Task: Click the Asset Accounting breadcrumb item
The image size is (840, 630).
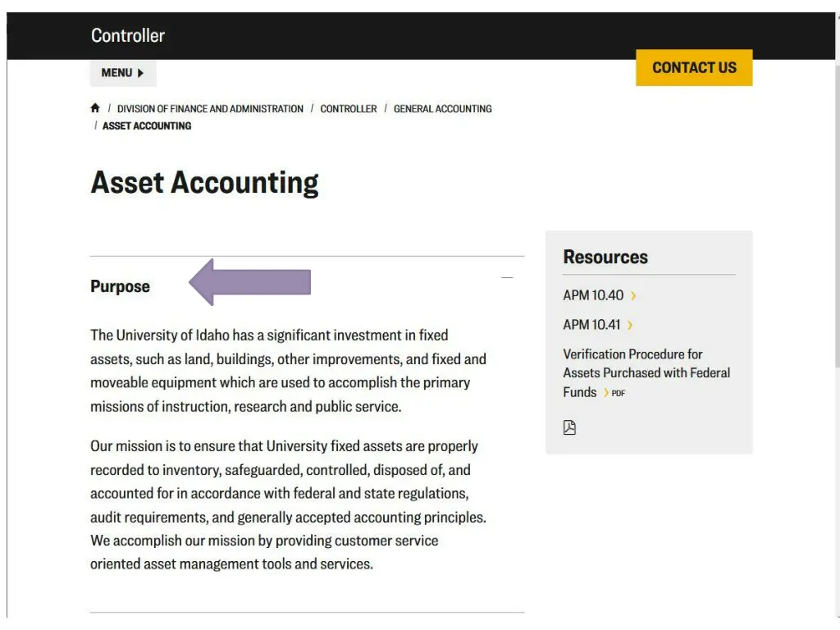Action: point(147,126)
